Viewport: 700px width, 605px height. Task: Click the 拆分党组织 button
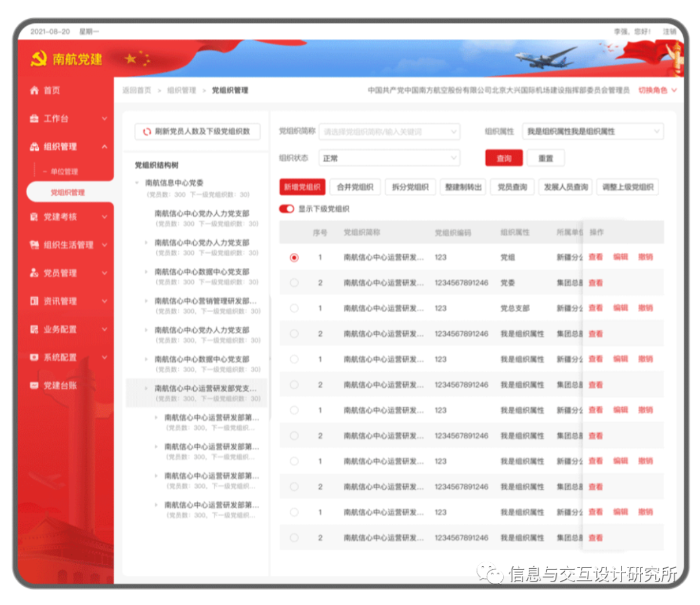pos(410,187)
